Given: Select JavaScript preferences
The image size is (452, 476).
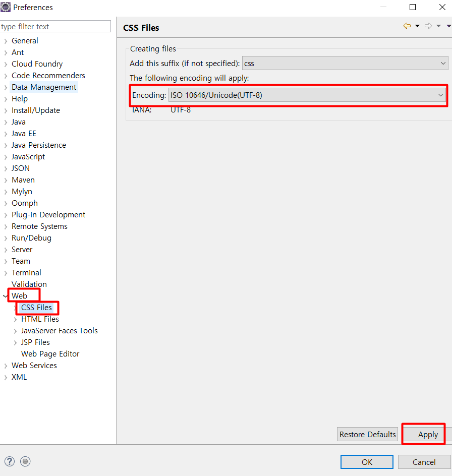Looking at the screenshot, I should tap(28, 157).
